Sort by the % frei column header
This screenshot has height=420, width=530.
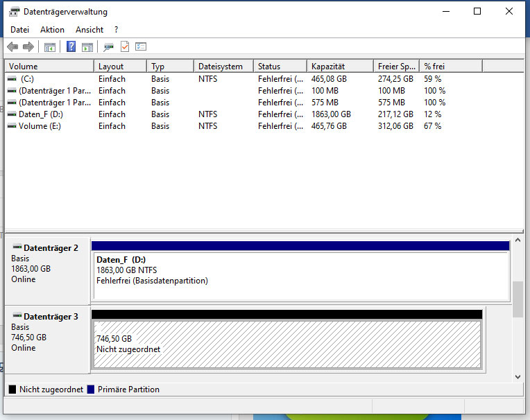tap(451, 66)
